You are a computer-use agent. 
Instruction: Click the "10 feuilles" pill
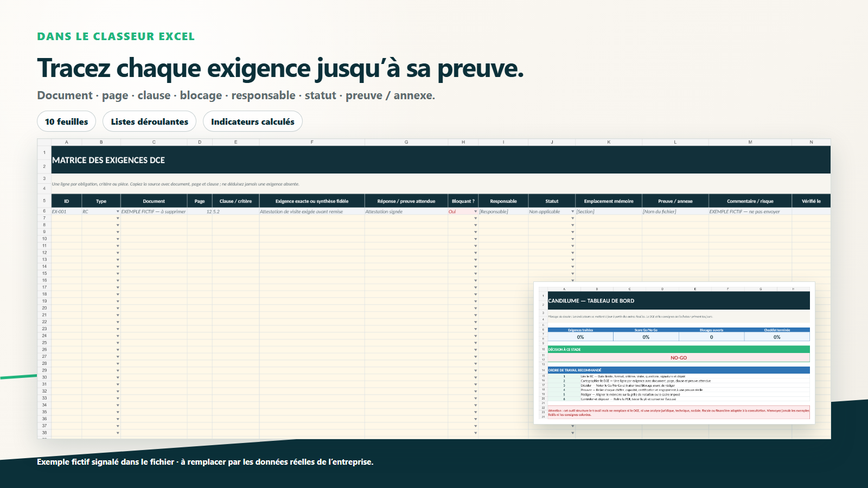[66, 121]
